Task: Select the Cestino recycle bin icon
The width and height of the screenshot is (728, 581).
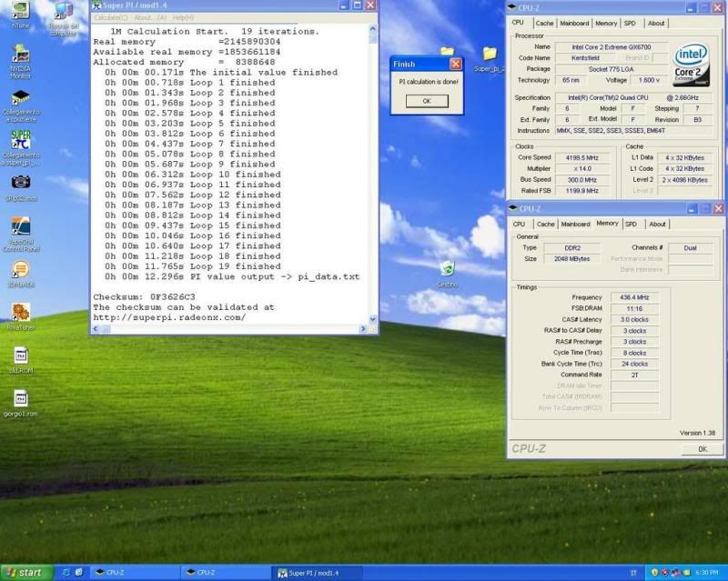Action: click(x=447, y=268)
